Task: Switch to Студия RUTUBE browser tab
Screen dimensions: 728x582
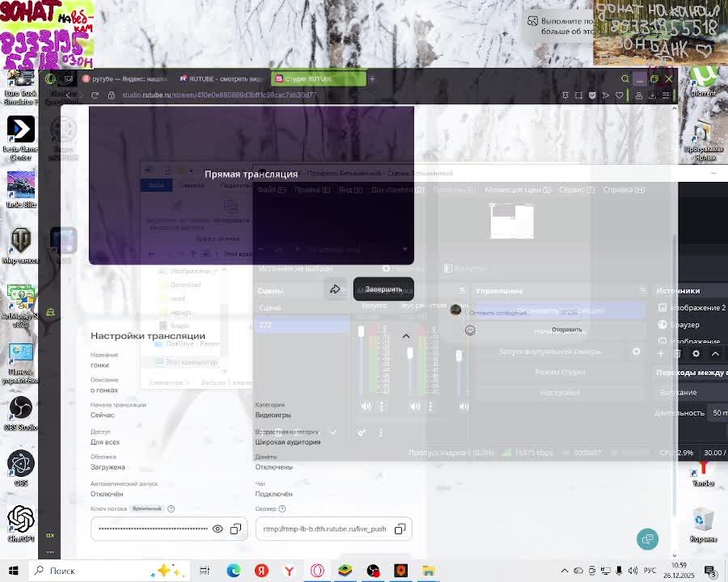Action: (319, 79)
